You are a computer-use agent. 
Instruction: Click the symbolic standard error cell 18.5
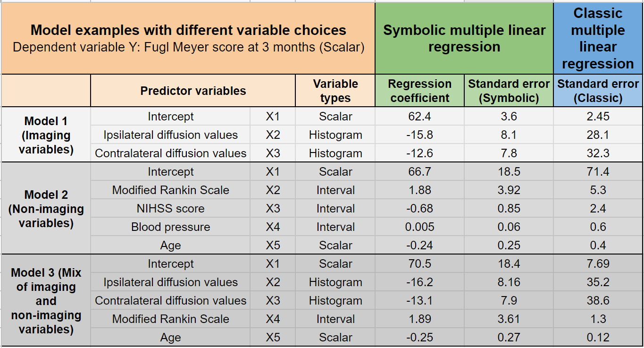point(509,172)
